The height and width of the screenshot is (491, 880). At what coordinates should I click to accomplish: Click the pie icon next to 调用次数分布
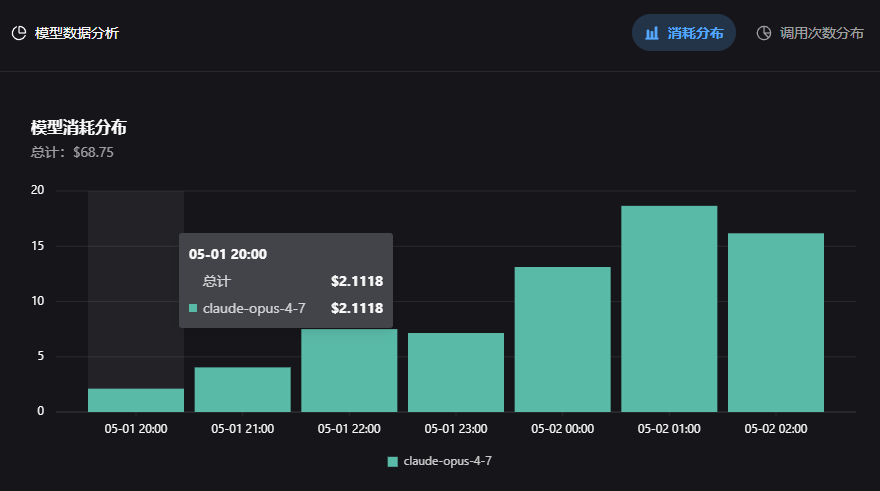click(764, 33)
